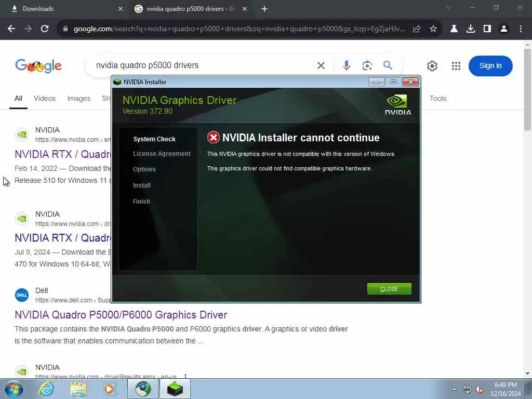Click the Sign in button
532x399 pixels.
490,66
